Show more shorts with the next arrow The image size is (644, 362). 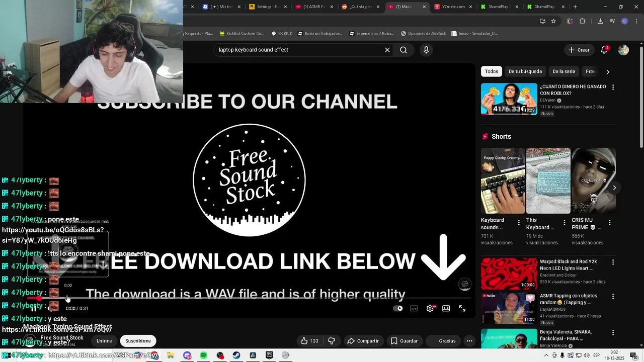614,188
